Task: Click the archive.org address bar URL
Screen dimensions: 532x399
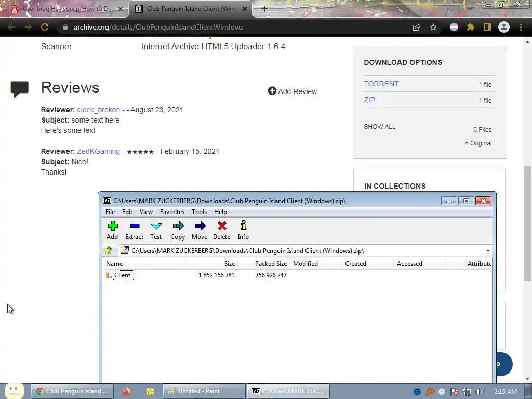Action: pos(158,27)
